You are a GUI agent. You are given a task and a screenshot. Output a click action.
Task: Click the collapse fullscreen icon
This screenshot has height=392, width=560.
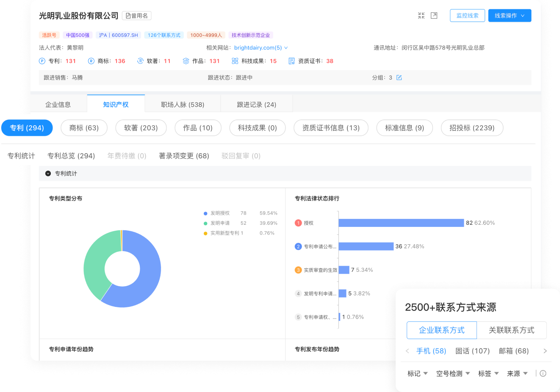(x=421, y=16)
